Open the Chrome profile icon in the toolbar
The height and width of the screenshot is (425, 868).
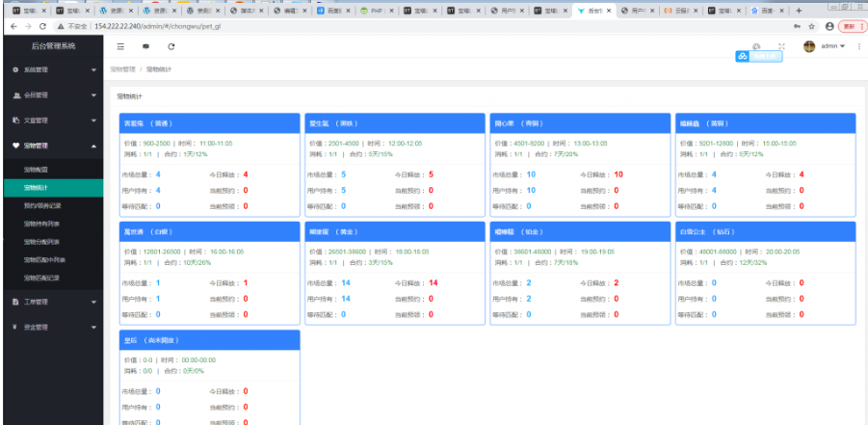829,26
